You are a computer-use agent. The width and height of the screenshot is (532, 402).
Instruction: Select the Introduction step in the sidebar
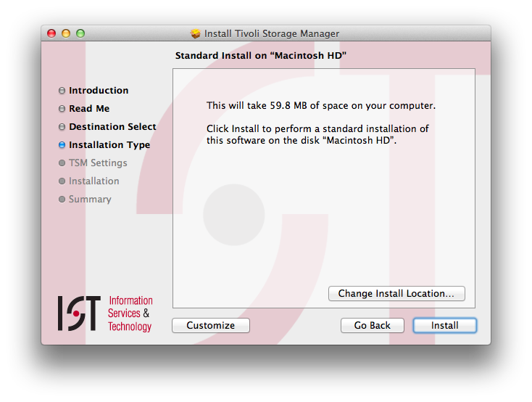pyautogui.click(x=99, y=91)
